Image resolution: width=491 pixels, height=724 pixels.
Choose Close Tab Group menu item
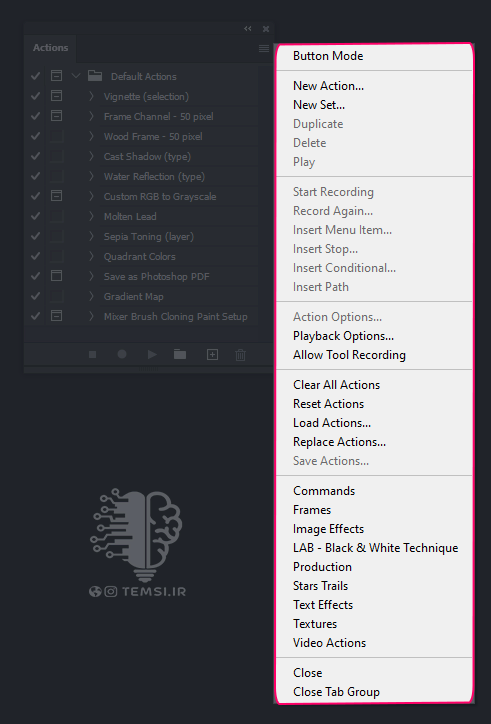point(336,692)
